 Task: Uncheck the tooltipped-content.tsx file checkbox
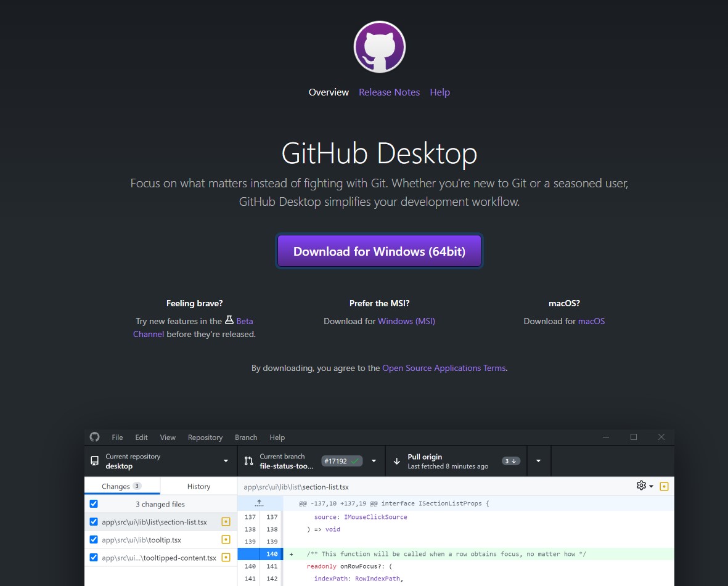coord(94,558)
